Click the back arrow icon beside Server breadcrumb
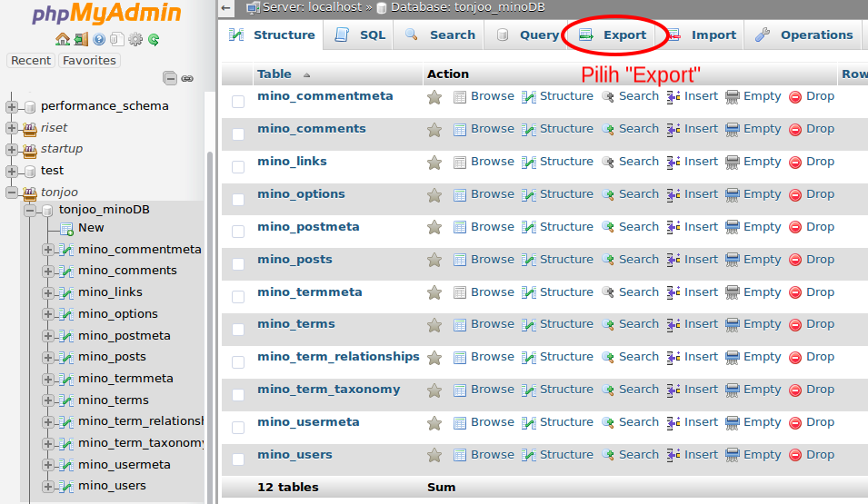This screenshot has width=868, height=504. pos(225,8)
